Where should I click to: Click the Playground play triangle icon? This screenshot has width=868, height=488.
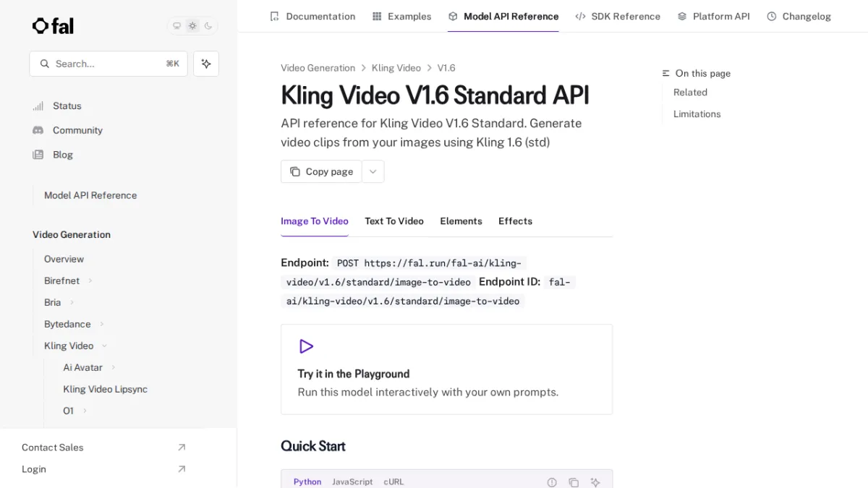click(306, 346)
